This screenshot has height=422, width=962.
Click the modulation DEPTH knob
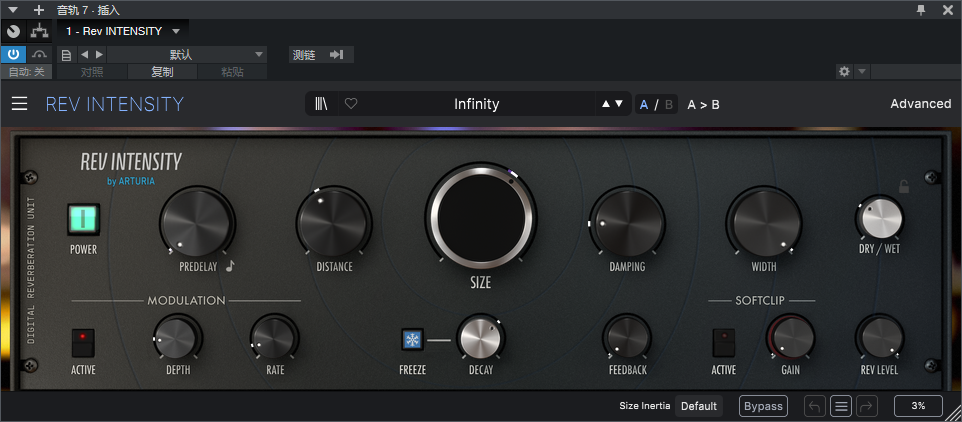click(x=177, y=337)
